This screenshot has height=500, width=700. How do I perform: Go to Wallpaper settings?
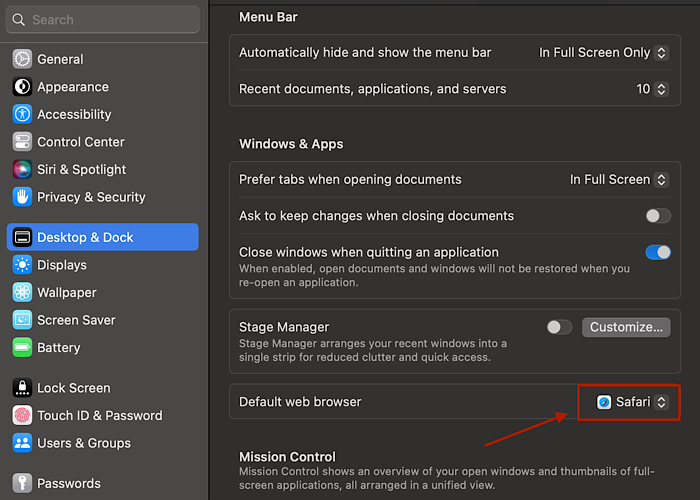(103, 292)
